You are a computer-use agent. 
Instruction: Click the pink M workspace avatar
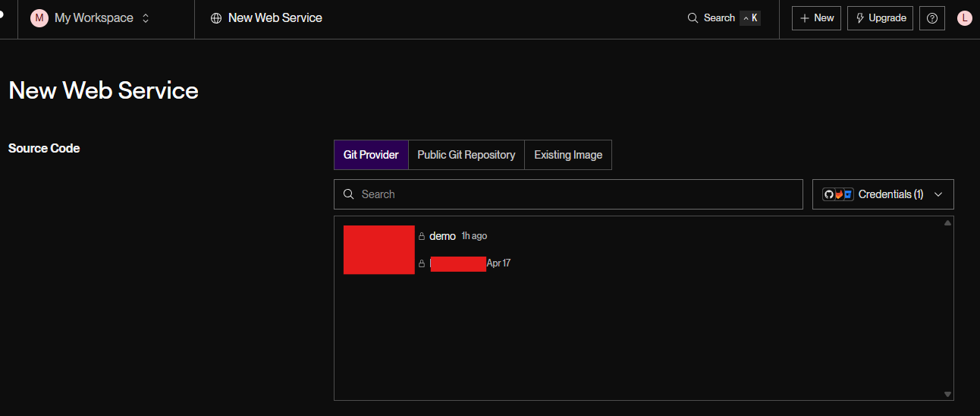39,18
